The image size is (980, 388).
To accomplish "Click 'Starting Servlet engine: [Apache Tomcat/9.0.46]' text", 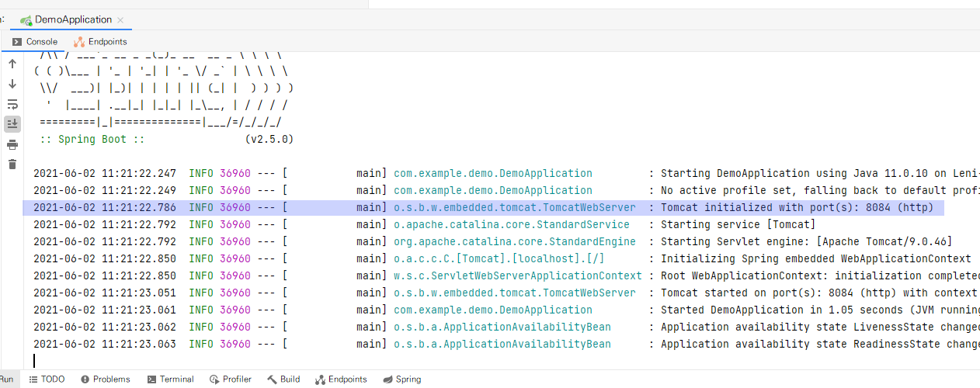I will tap(806, 241).
